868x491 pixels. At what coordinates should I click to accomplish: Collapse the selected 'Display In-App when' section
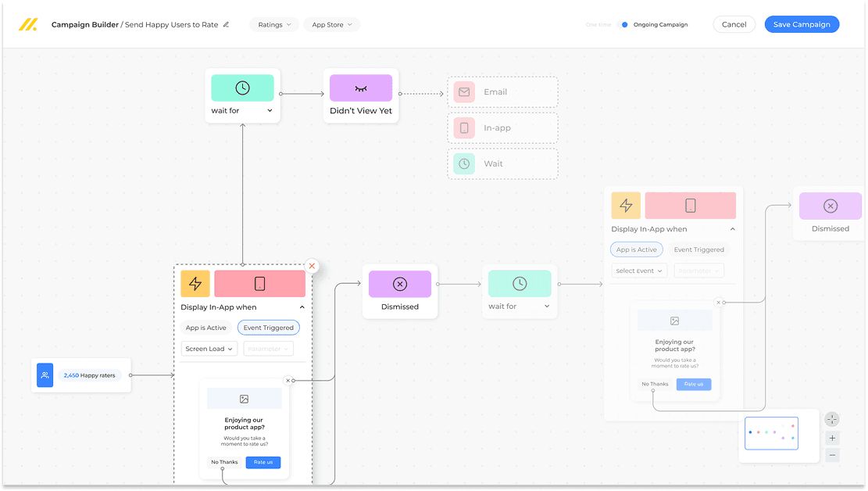point(302,307)
